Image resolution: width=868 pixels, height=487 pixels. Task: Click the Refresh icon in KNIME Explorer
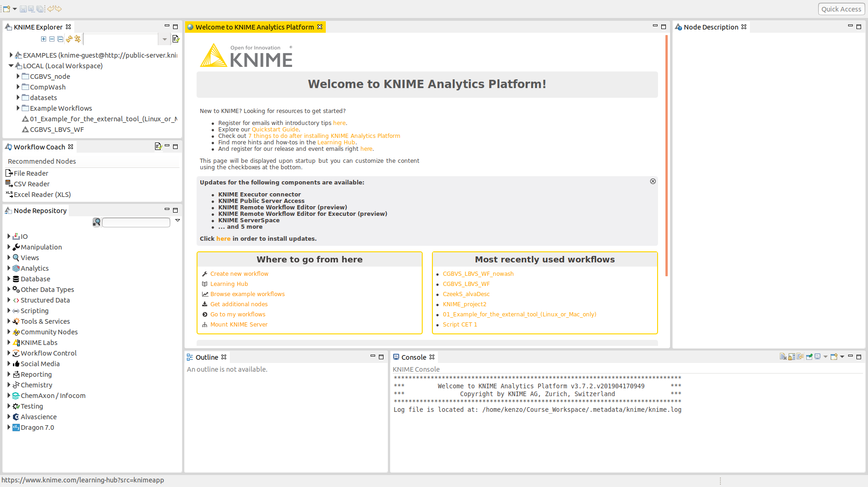[69, 39]
